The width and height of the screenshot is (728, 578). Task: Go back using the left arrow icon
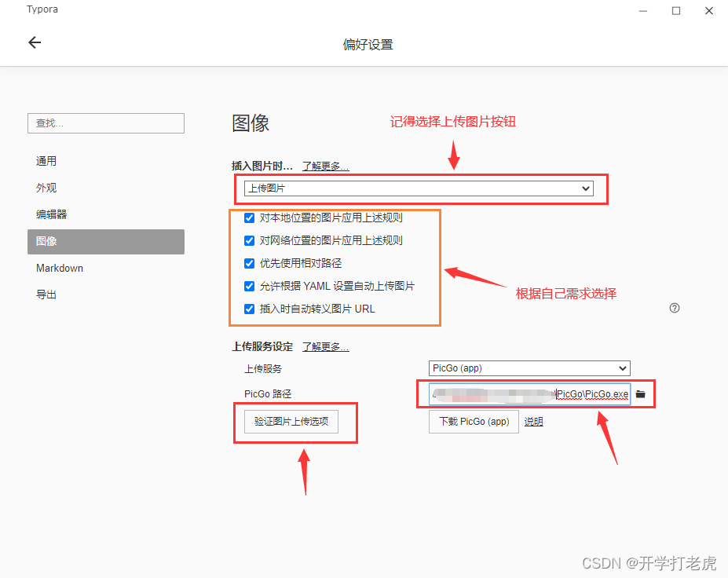[35, 42]
